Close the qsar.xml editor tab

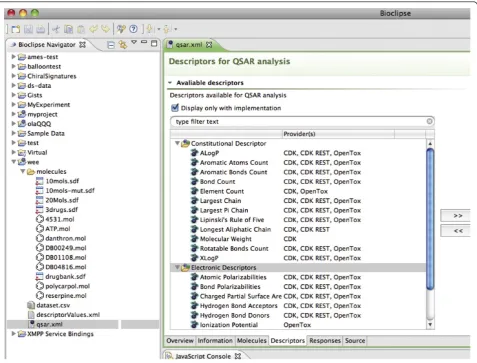click(x=209, y=45)
